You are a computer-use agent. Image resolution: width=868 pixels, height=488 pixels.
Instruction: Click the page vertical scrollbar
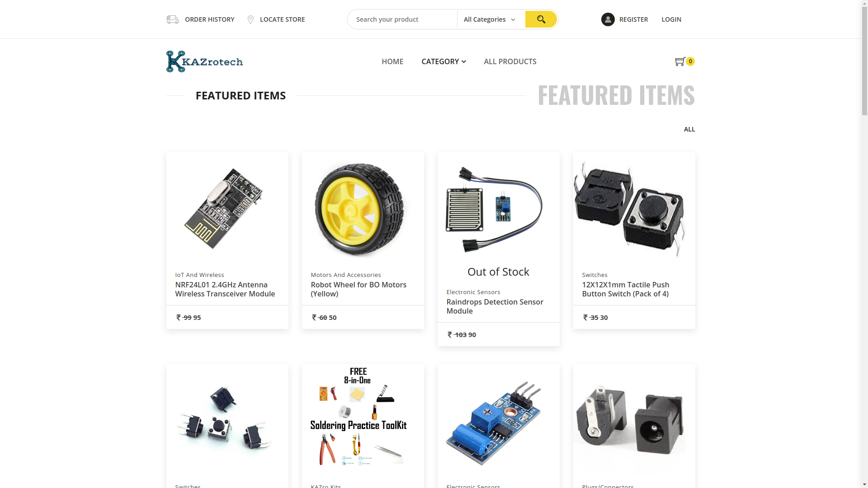coord(864,244)
